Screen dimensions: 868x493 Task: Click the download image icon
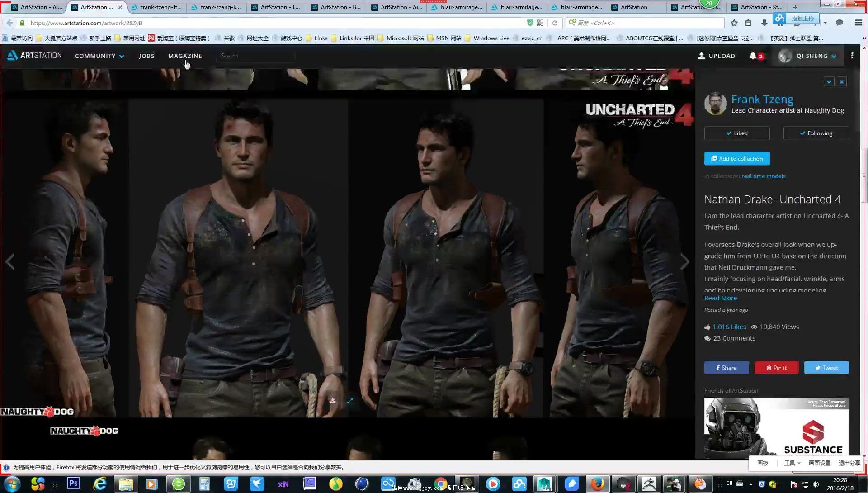[333, 401]
